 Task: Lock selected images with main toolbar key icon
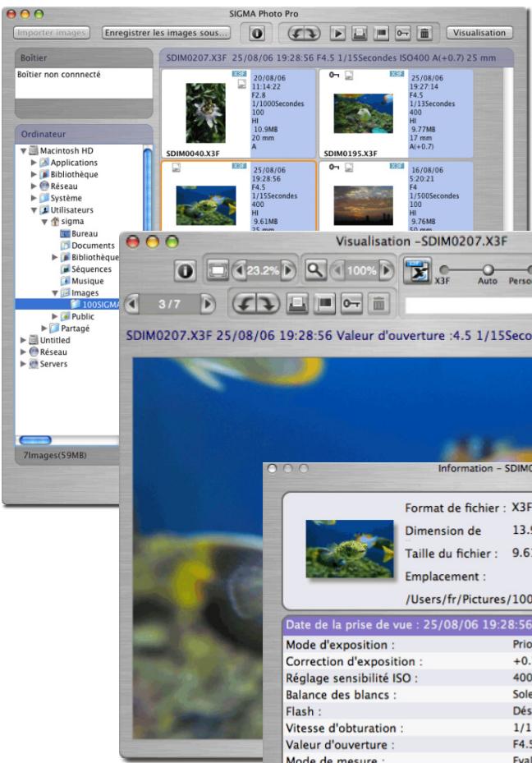(402, 33)
